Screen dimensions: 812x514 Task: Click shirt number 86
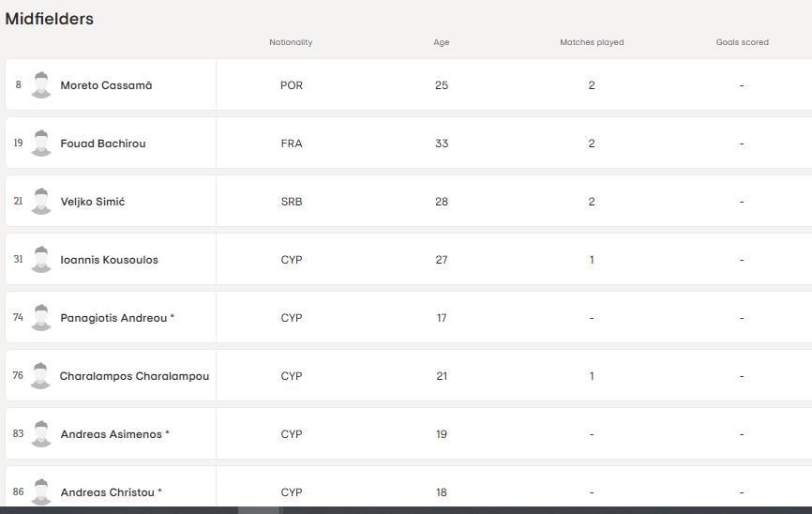click(x=18, y=491)
